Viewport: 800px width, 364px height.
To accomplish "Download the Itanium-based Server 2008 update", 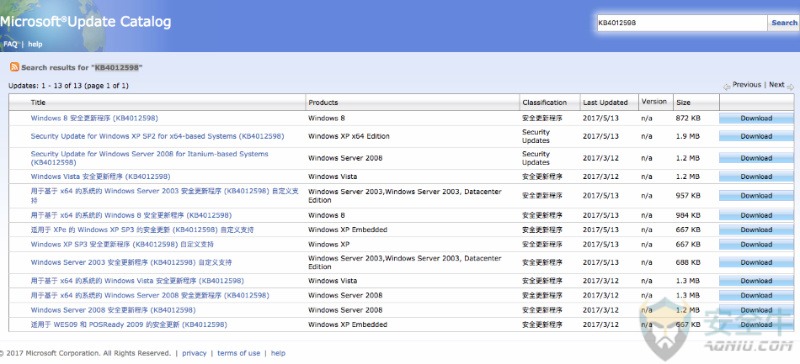I will pyautogui.click(x=756, y=158).
